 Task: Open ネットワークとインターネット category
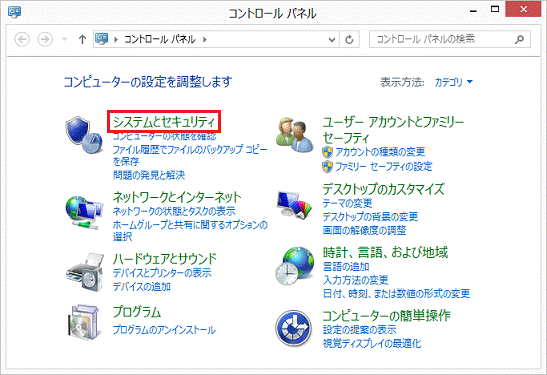coord(177,197)
